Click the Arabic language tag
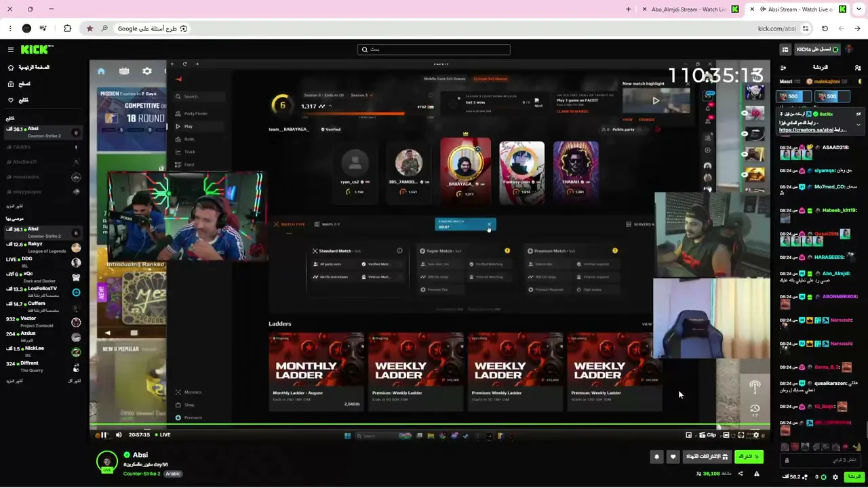Image resolution: width=868 pixels, height=488 pixels. (173, 474)
